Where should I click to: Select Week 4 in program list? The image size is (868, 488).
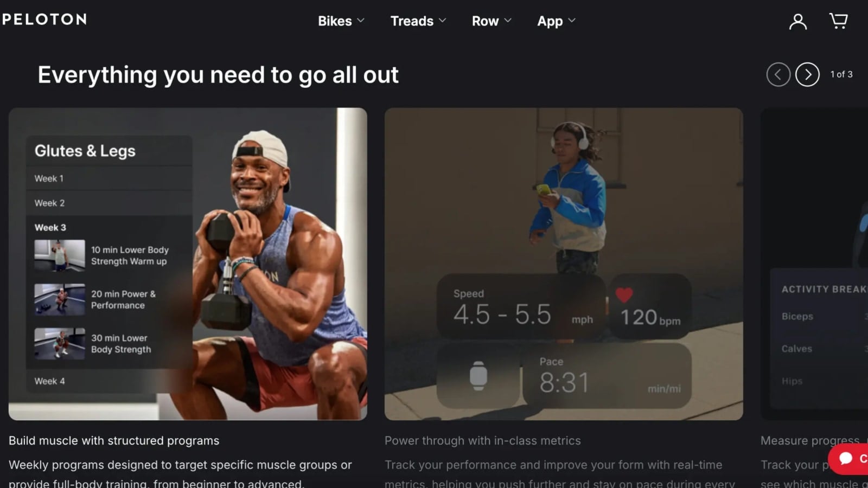click(x=109, y=381)
